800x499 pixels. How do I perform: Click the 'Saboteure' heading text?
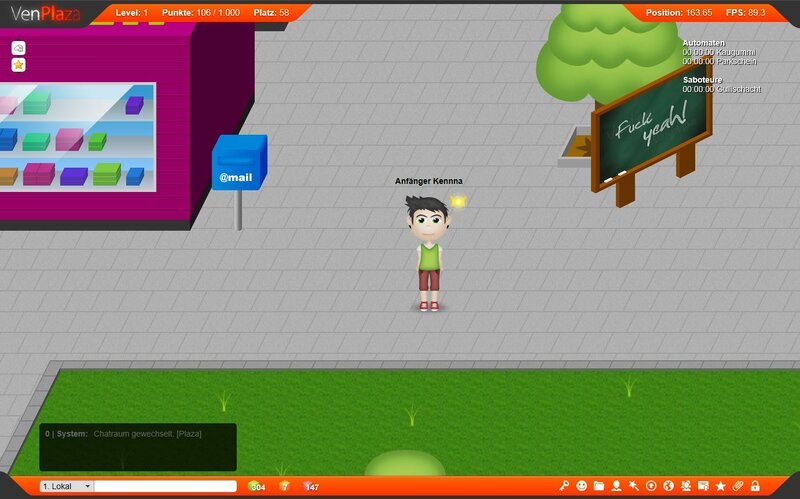tap(703, 80)
